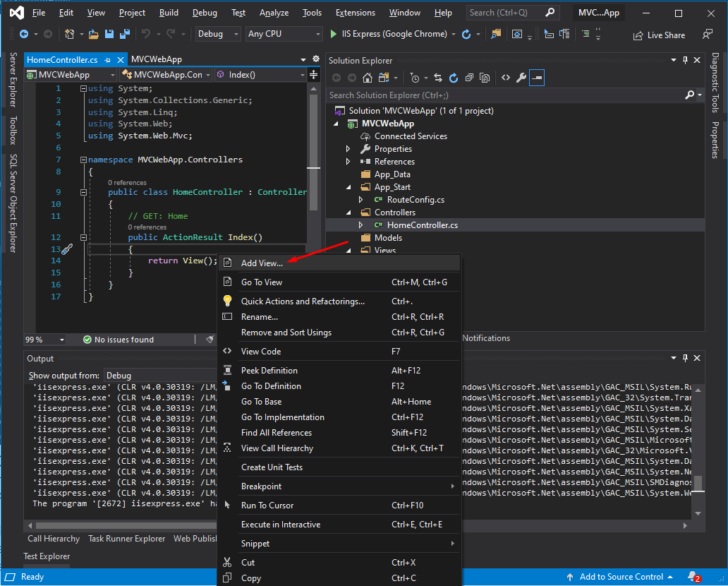Expand the References node
The image size is (728, 586).
348,162
